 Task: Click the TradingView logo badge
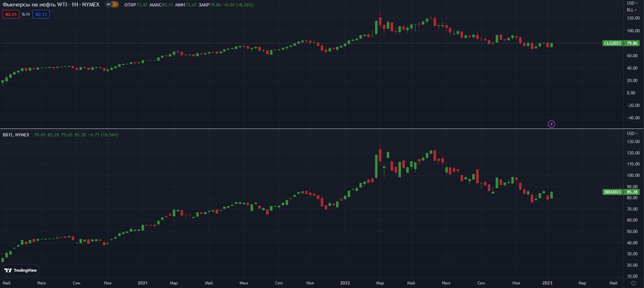tap(21, 270)
